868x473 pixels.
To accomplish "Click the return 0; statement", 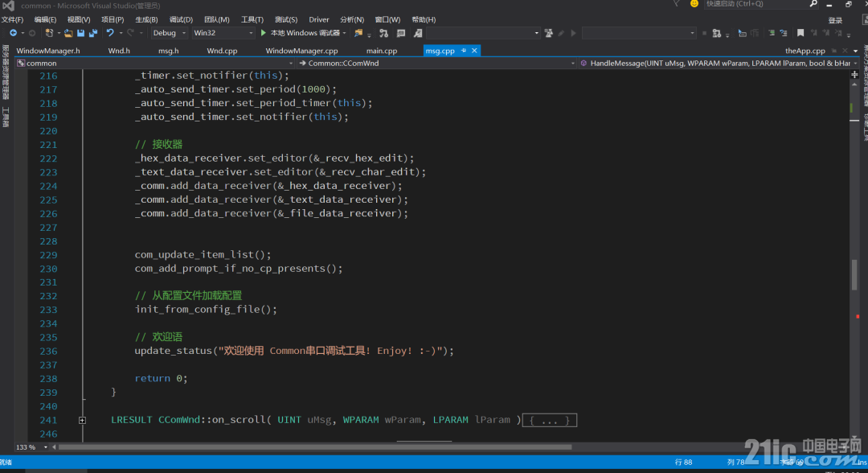I will 161,379.
